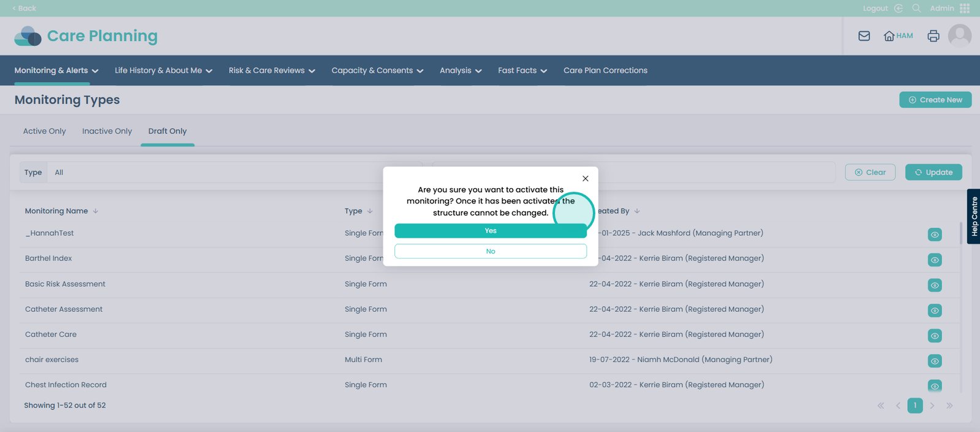Open the Admin apps grid icon
The image size is (980, 432).
click(x=965, y=8)
